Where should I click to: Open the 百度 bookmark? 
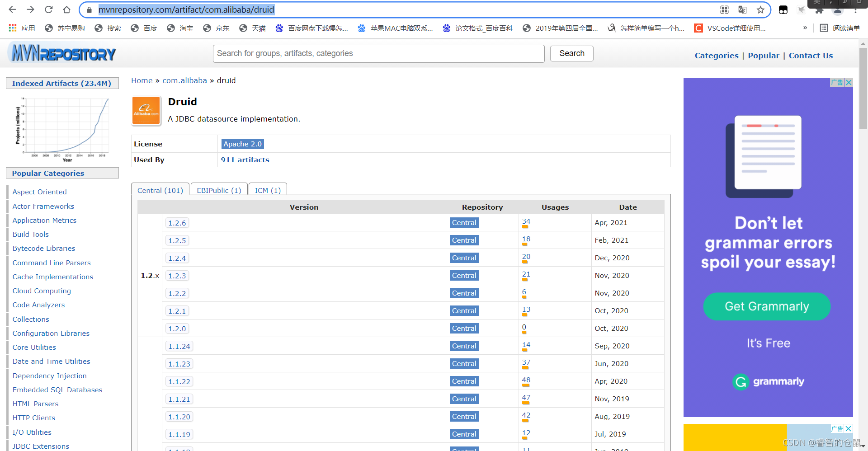144,28
